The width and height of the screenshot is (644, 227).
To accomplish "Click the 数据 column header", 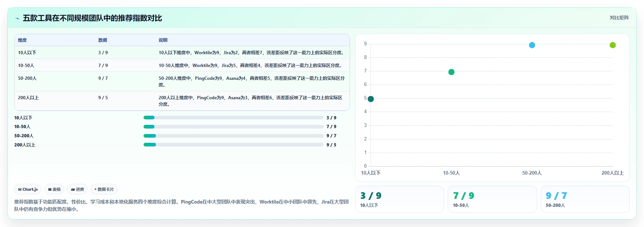I will point(103,40).
